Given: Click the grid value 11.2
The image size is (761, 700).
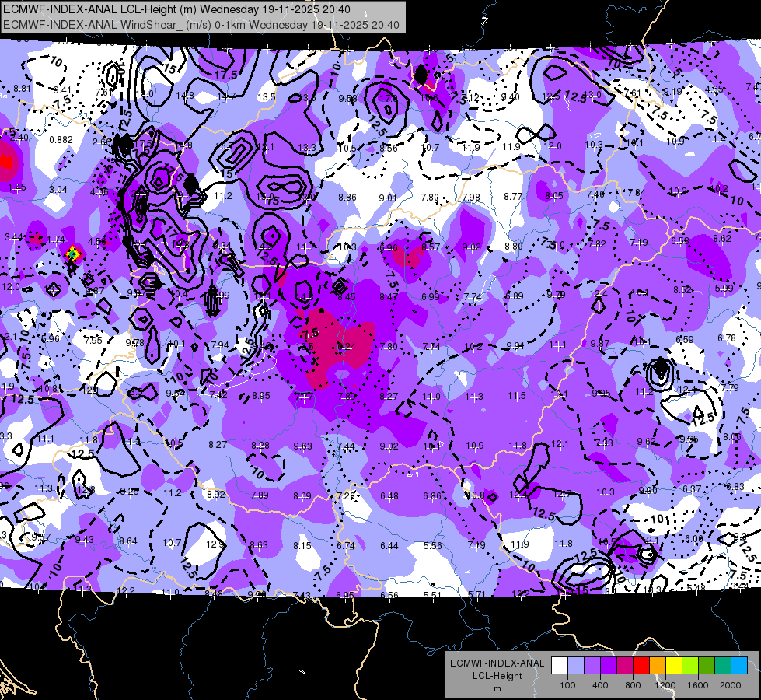Looking at the screenshot, I should pyautogui.click(x=223, y=196).
